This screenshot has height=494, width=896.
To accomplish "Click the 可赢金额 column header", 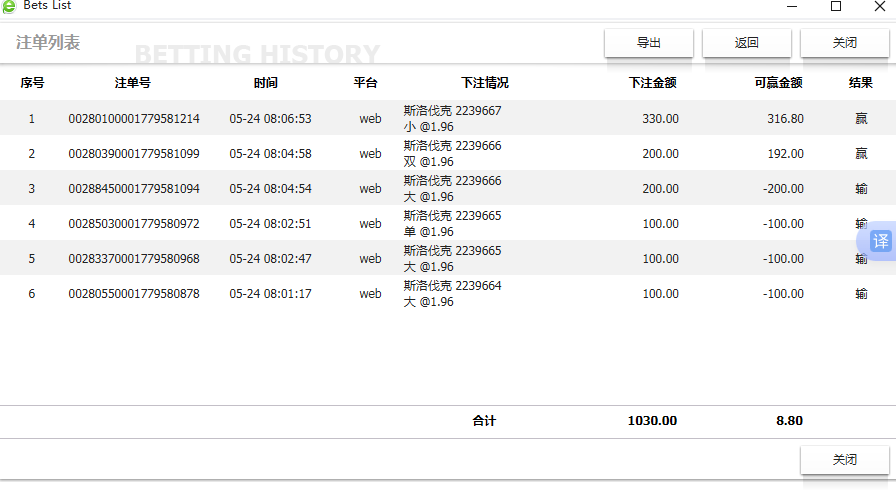I will point(778,83).
